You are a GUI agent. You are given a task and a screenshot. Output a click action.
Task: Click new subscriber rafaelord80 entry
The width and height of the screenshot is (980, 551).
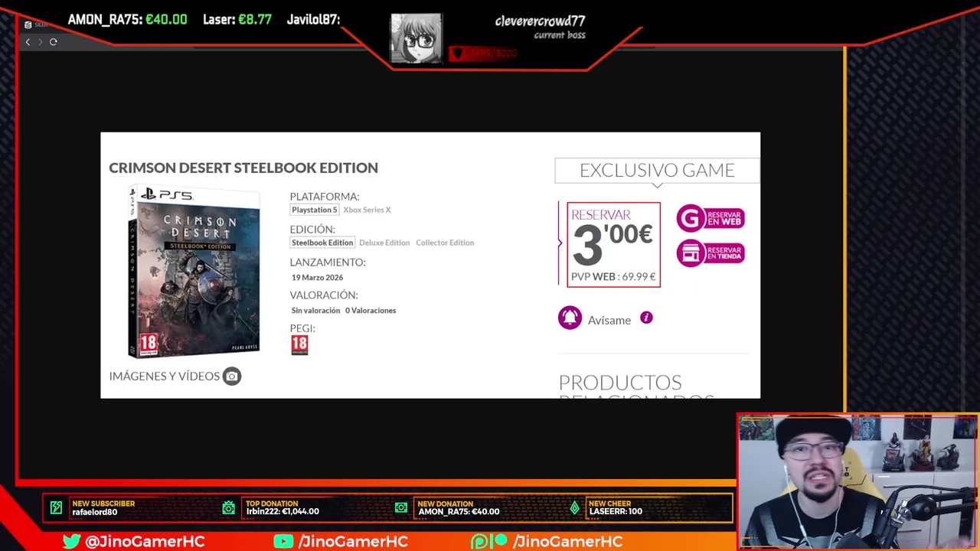click(103, 507)
